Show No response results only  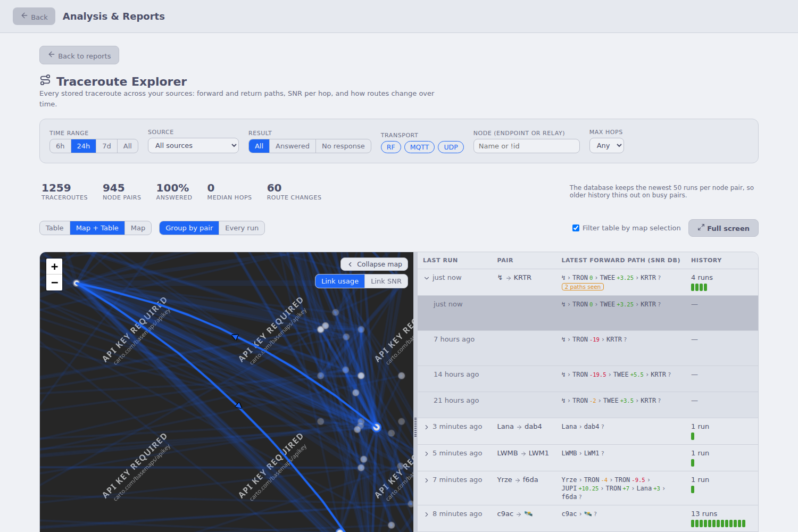click(x=343, y=146)
